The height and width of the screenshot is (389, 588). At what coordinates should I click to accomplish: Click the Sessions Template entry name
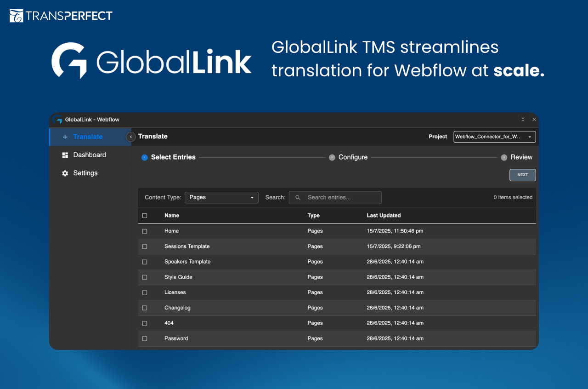point(187,246)
